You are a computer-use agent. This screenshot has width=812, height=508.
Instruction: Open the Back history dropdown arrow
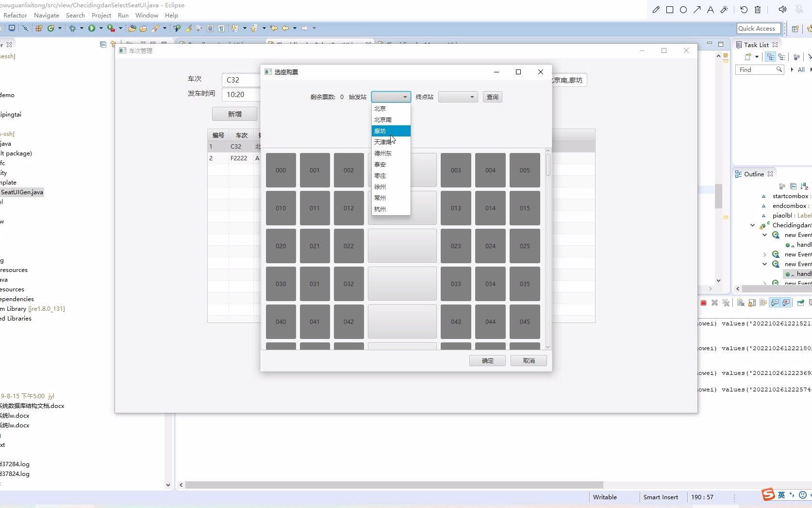(x=295, y=28)
